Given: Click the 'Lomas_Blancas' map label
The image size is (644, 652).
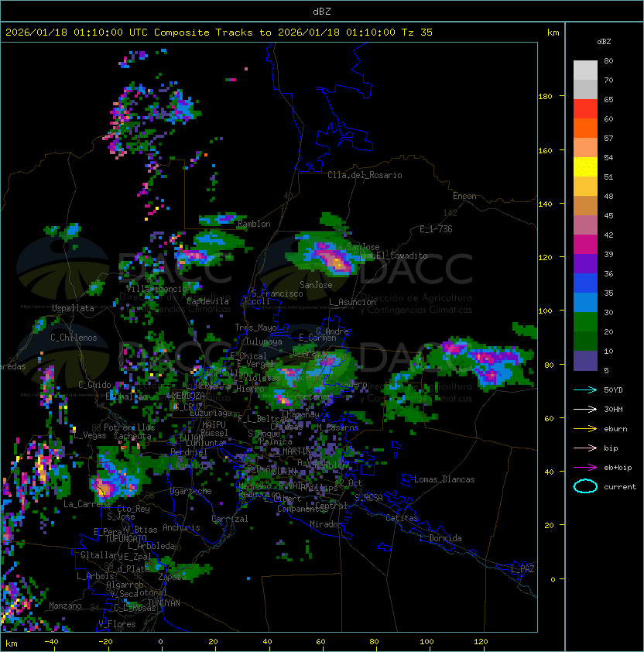Looking at the screenshot, I should pos(444,479).
